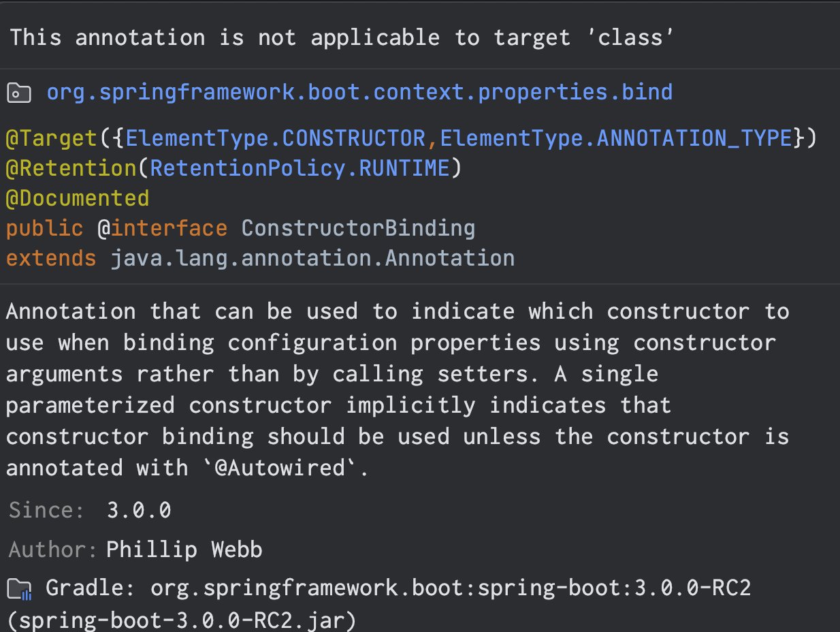Click the @Documented annotation

coord(78,198)
